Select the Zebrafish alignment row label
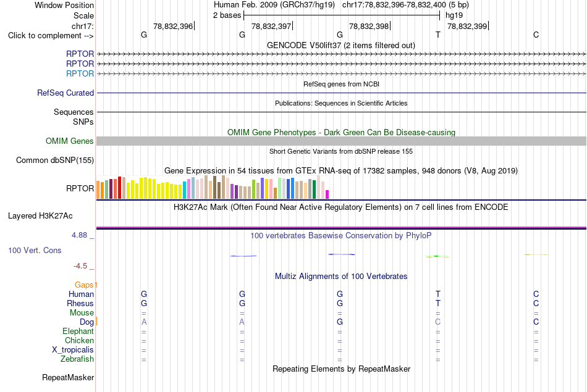Image resolution: width=587 pixels, height=392 pixels. [77, 359]
